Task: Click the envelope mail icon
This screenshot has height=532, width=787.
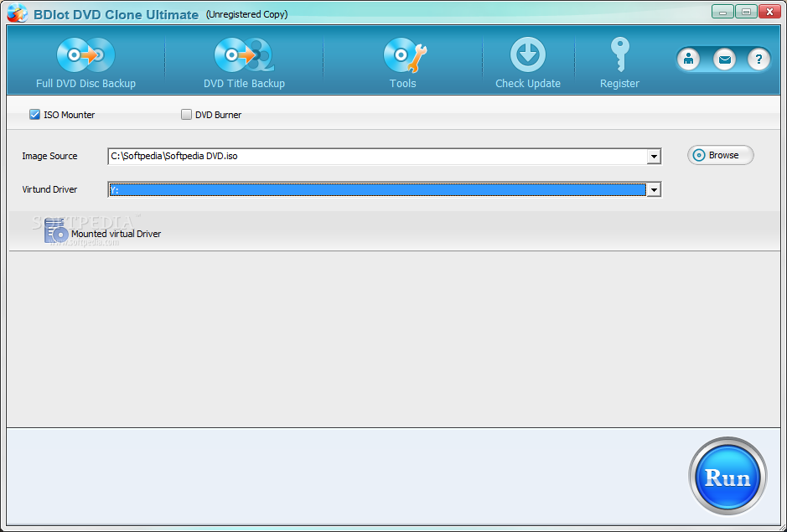Action: tap(724, 59)
